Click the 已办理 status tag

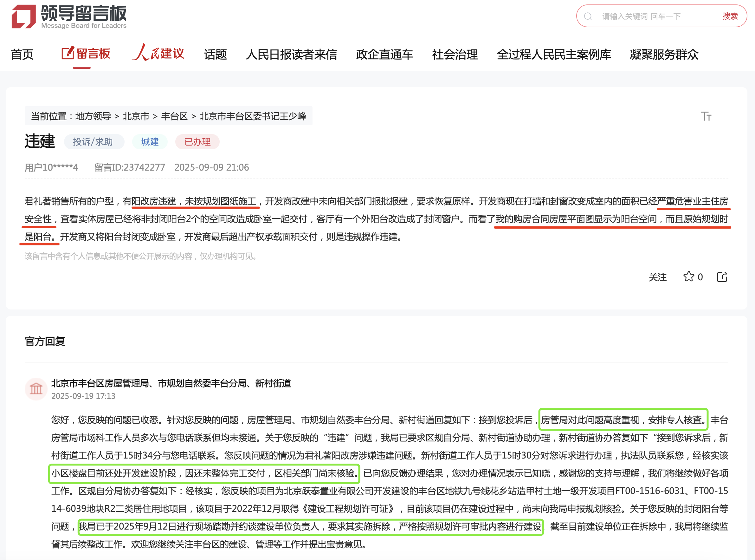197,142
